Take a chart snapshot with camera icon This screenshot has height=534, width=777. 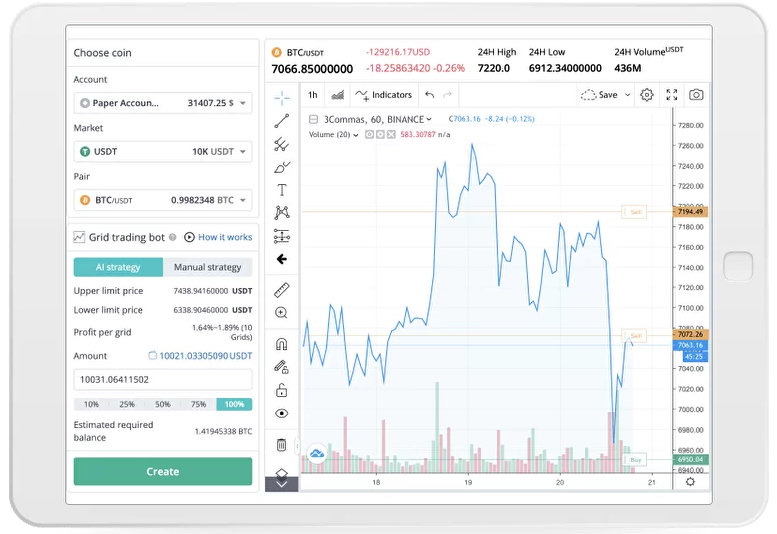click(x=696, y=95)
